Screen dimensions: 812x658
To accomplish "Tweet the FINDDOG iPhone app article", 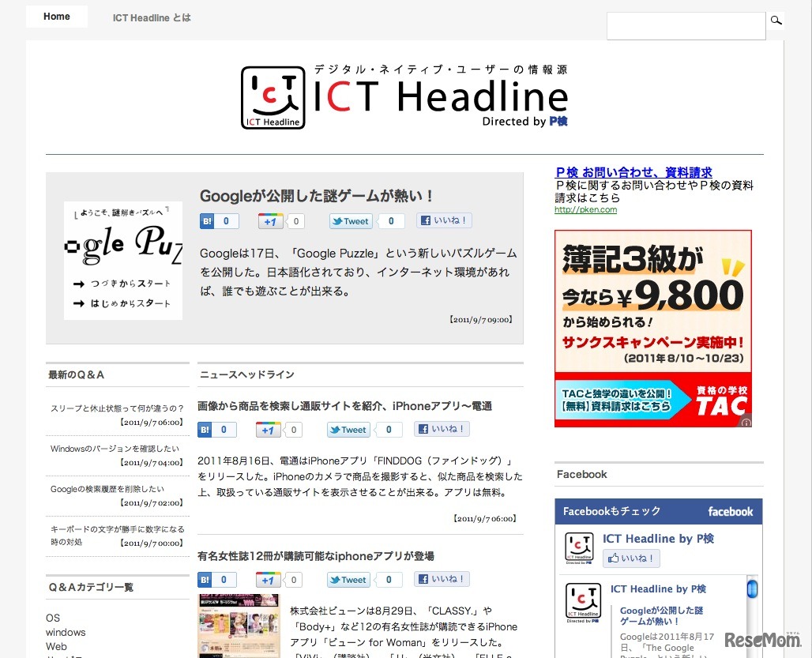I will pos(349,430).
